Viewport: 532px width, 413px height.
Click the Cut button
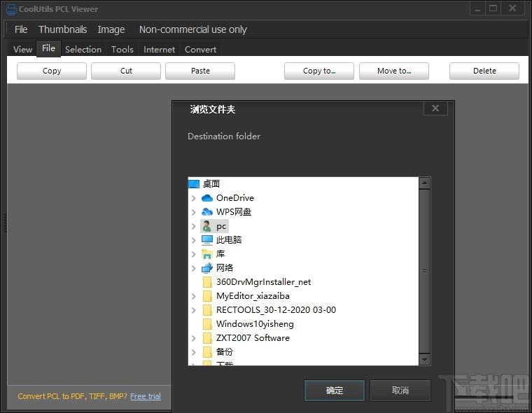[x=126, y=71]
